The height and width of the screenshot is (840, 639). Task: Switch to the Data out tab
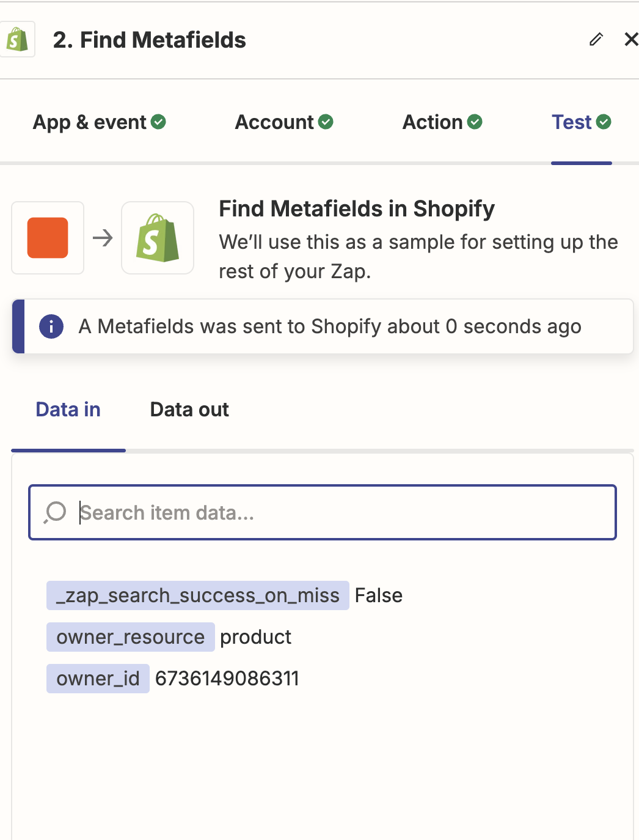[189, 410]
